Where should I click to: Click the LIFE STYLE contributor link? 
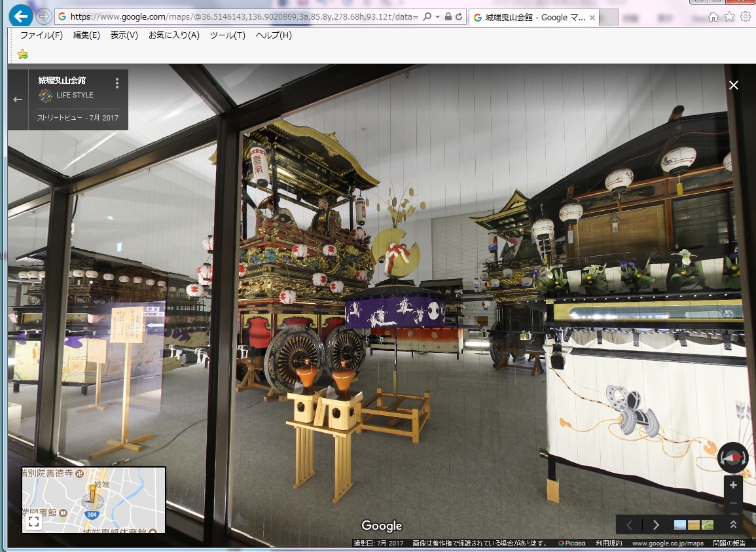tap(75, 95)
